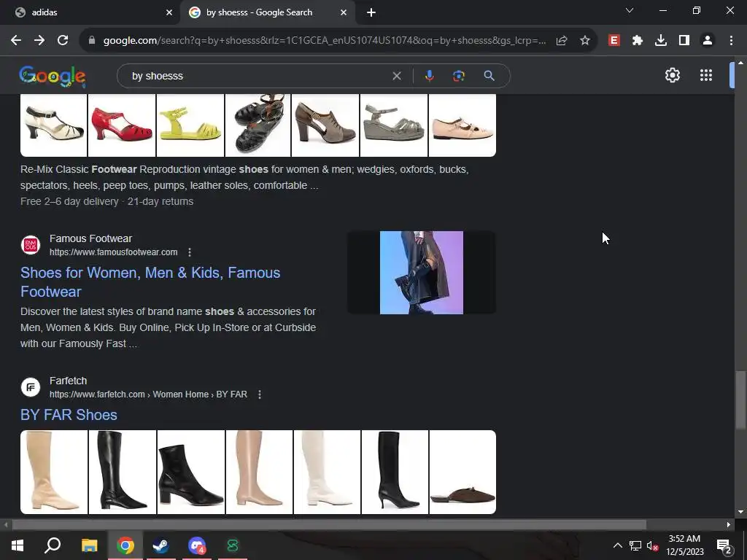This screenshot has height=560, width=747.
Task: Open Google search settings gear
Action: [x=672, y=75]
